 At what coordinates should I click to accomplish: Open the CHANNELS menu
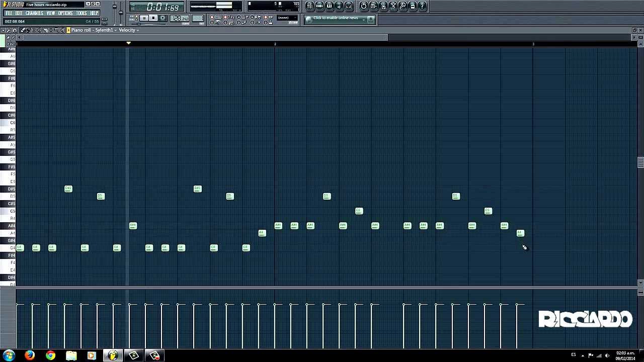35,13
